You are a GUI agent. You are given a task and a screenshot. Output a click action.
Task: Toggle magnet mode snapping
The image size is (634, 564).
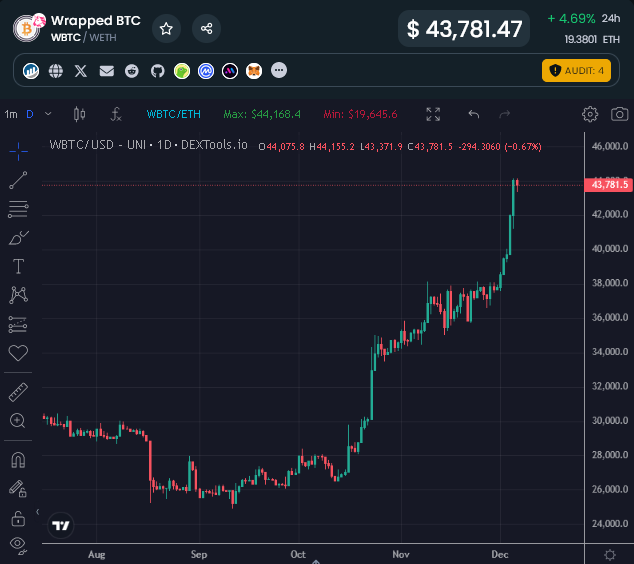coord(18,460)
